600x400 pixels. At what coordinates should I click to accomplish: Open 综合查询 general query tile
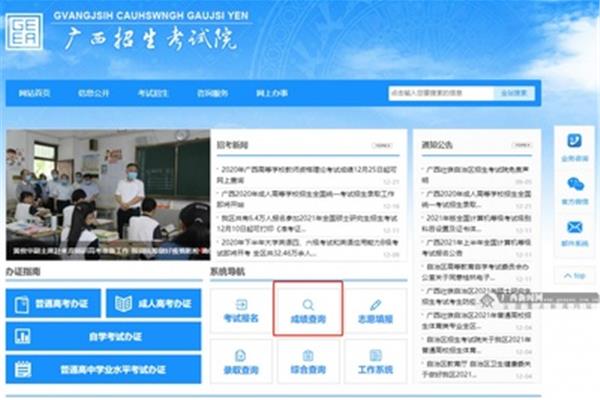coord(308,361)
